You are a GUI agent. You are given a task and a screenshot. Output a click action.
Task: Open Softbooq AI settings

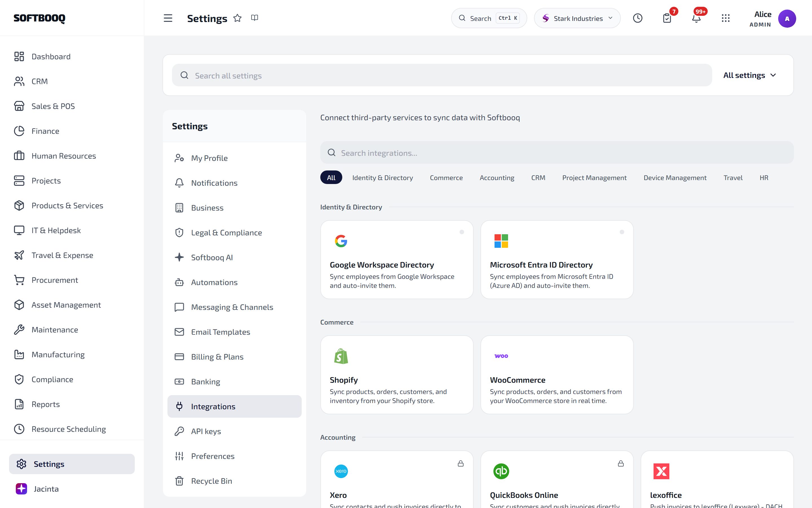point(235,257)
